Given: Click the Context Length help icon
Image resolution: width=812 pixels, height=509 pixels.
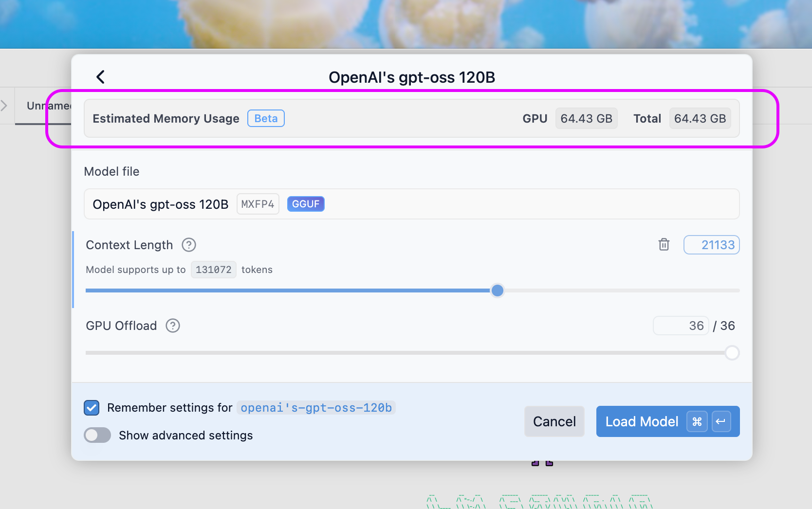Looking at the screenshot, I should pyautogui.click(x=189, y=245).
